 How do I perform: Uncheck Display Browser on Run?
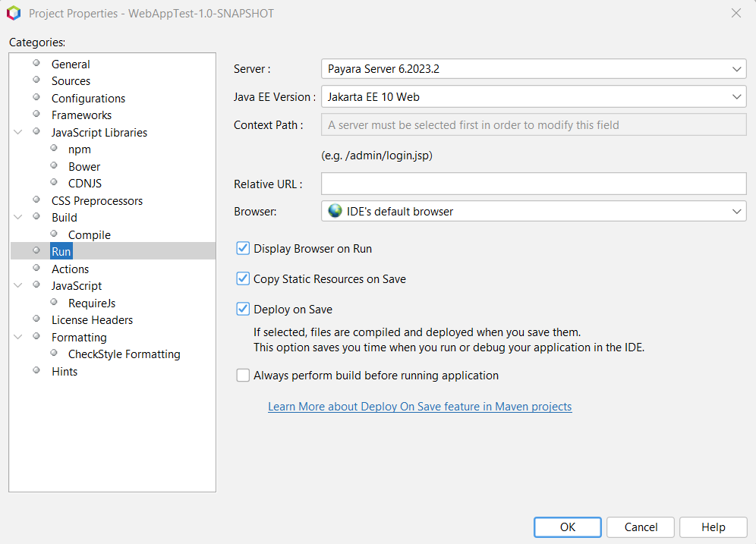243,248
